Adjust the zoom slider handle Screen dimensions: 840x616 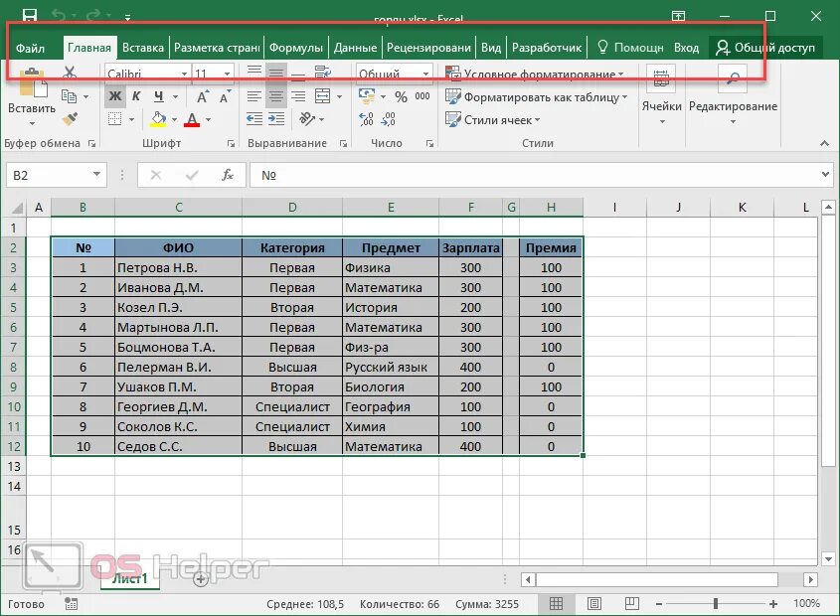[x=715, y=604]
